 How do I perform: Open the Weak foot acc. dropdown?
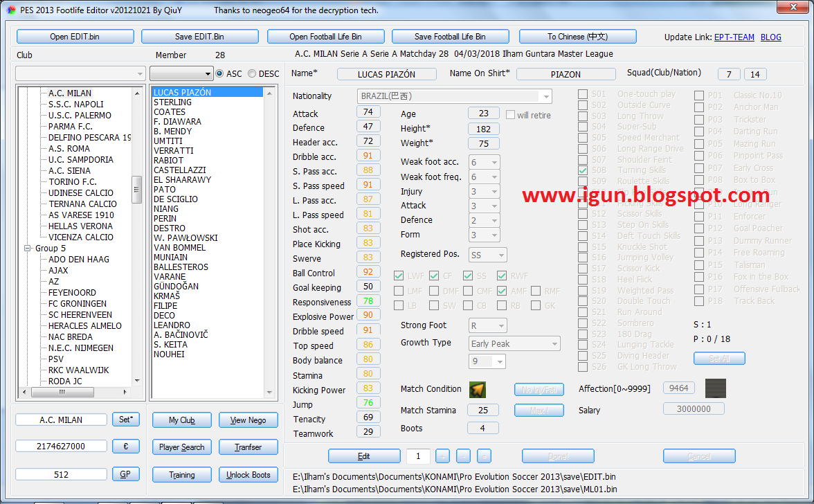pyautogui.click(x=494, y=163)
